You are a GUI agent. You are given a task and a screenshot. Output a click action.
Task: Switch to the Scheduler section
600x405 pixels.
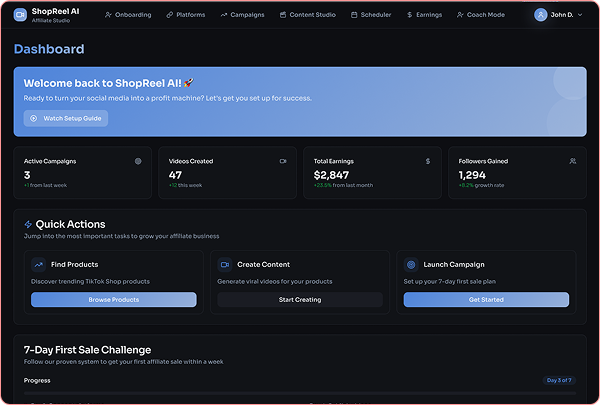[370, 15]
